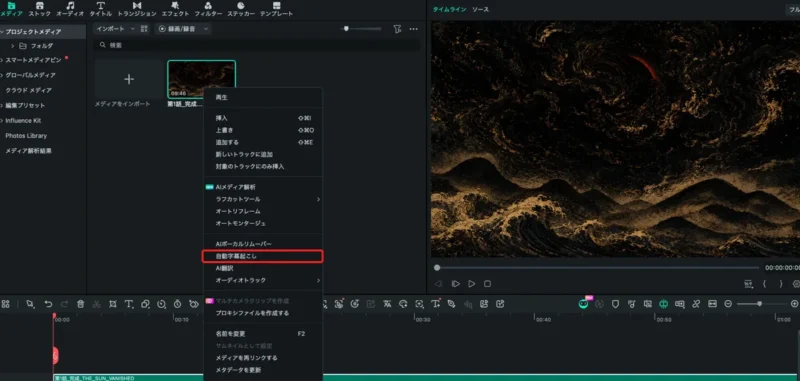The image size is (800, 381).
Task: Open the テンプレート (Templates) tab
Action: coord(277,9)
